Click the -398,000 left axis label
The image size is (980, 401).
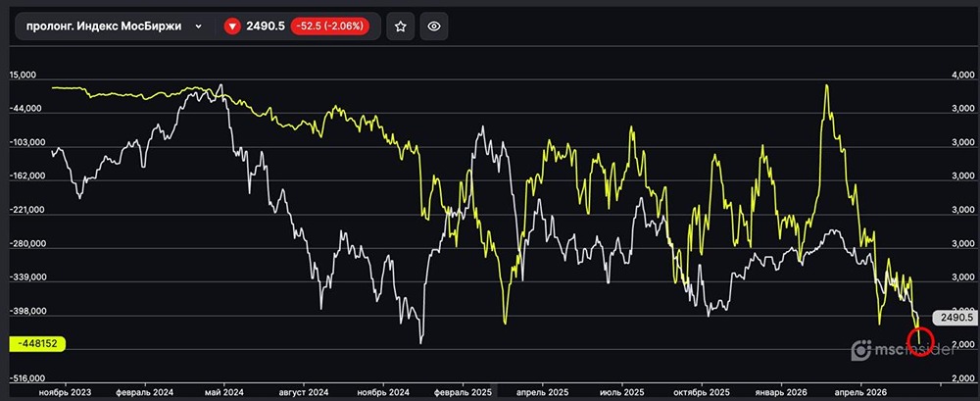(26, 312)
